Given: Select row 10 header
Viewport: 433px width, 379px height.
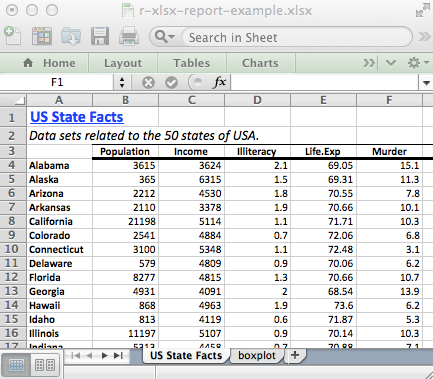Looking at the screenshot, I should (x=13, y=249).
